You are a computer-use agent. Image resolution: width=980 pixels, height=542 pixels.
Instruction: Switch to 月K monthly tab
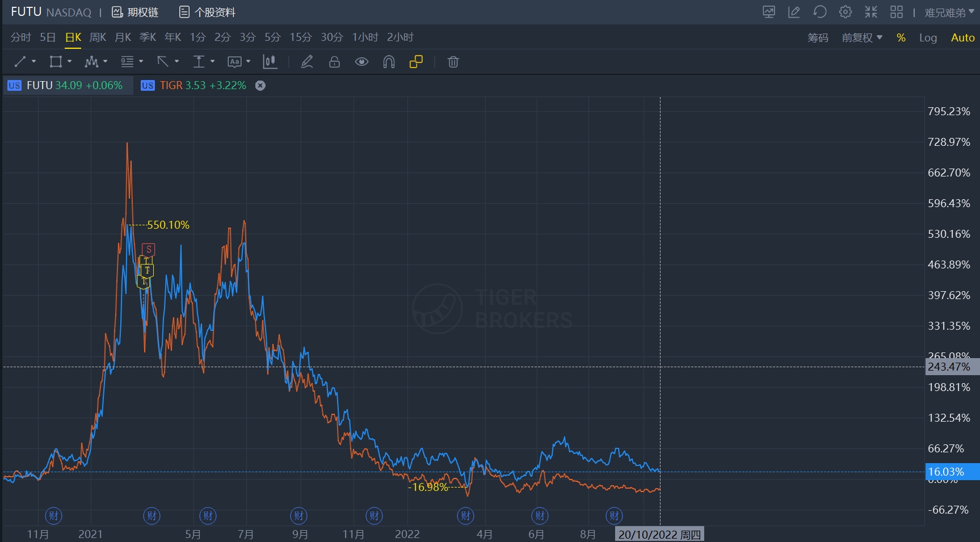point(123,37)
